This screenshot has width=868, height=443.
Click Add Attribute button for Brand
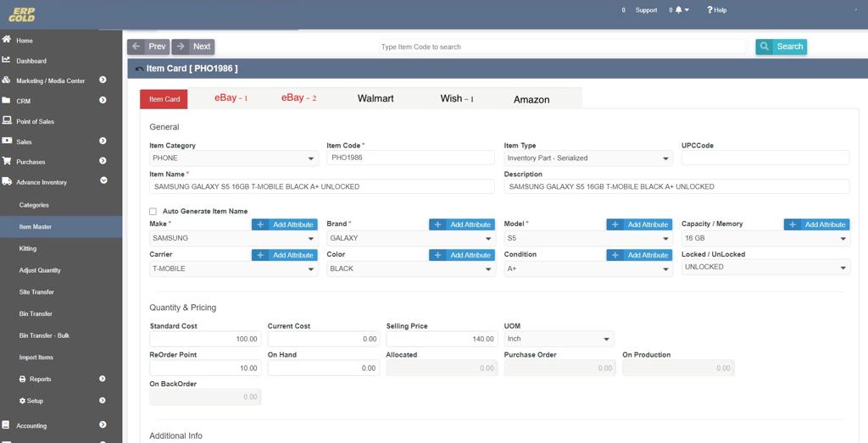click(462, 224)
